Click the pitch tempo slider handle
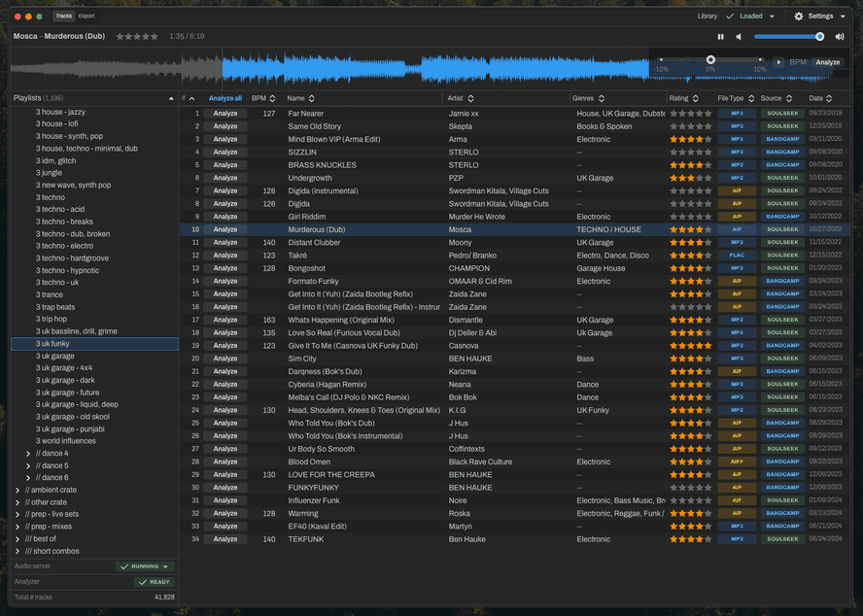The image size is (863, 616). pos(710,59)
